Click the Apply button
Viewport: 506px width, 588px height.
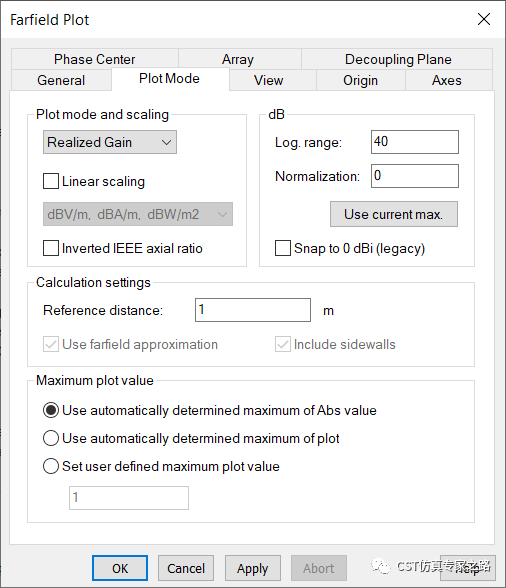[x=253, y=568]
